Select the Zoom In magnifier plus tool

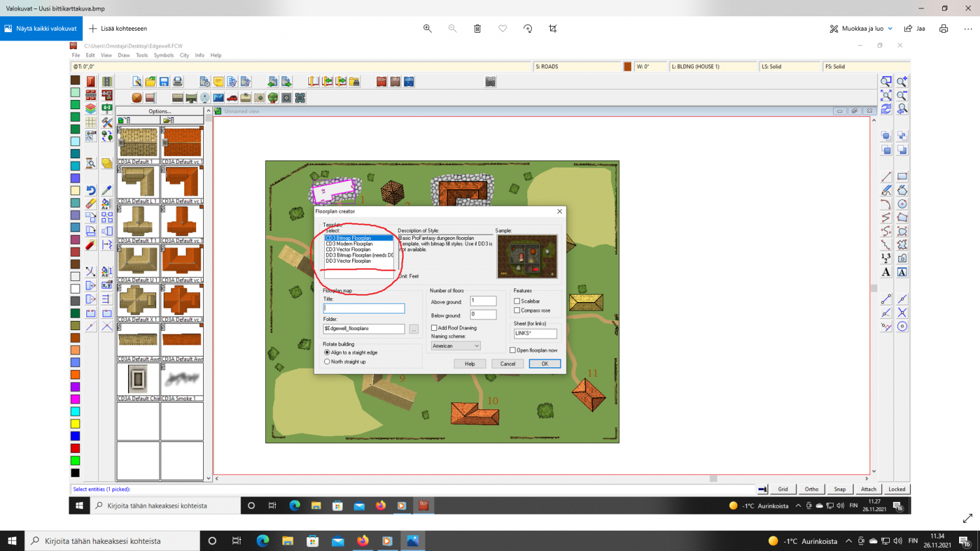pos(902,82)
